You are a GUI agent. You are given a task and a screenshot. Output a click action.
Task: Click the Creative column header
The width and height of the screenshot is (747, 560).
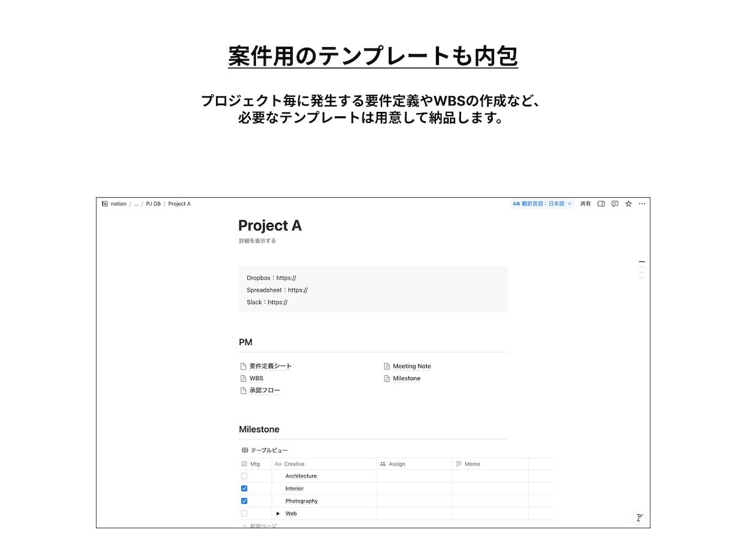coord(325,464)
